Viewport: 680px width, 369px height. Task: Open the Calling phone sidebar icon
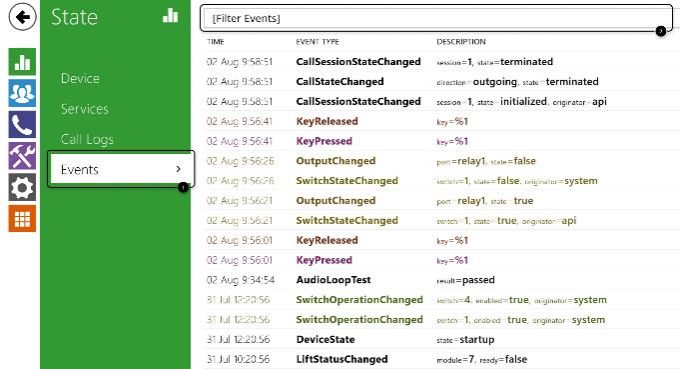click(x=22, y=124)
